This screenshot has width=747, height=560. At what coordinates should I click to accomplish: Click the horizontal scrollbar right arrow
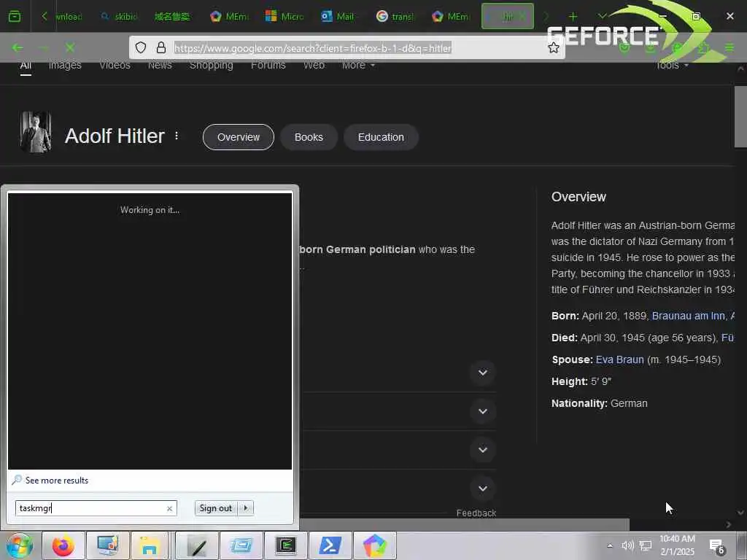click(x=728, y=525)
